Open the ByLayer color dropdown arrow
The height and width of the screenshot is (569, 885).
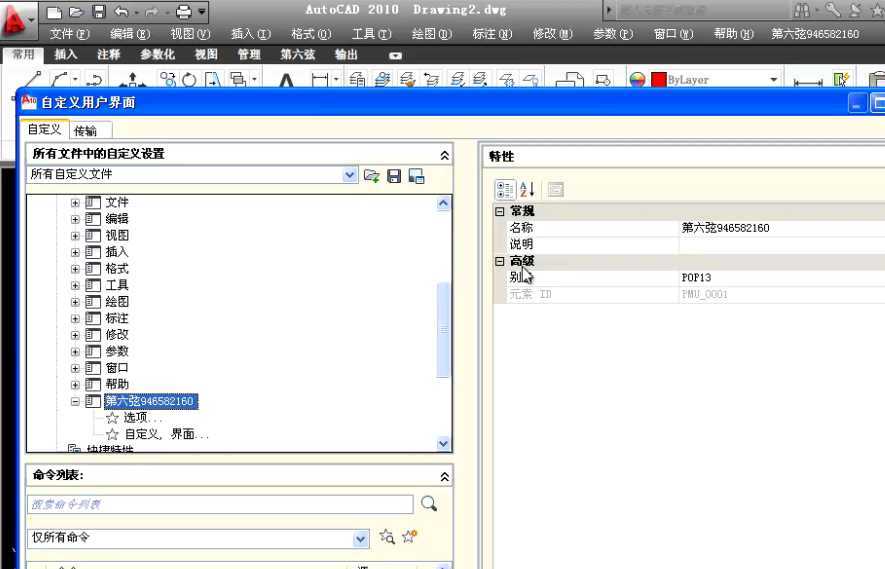click(774, 80)
